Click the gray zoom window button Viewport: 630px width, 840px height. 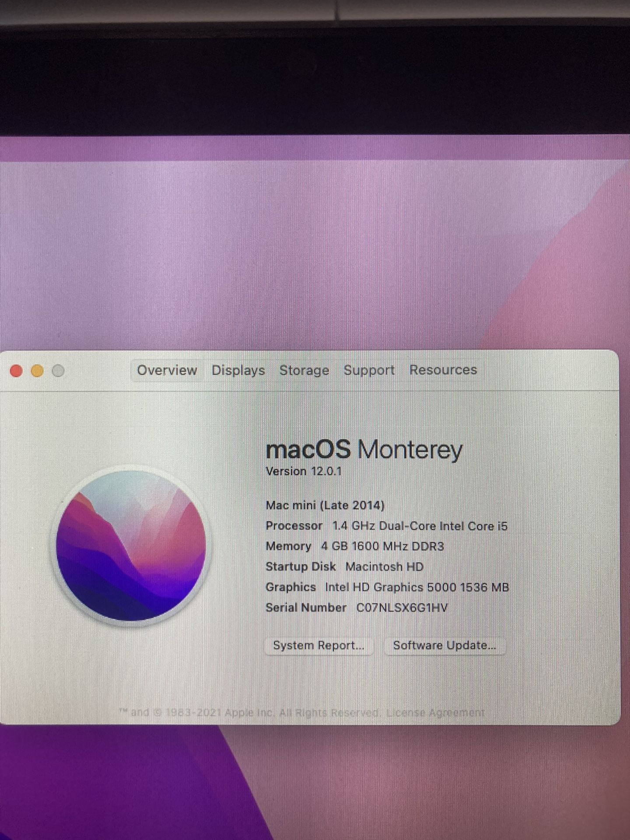(58, 371)
